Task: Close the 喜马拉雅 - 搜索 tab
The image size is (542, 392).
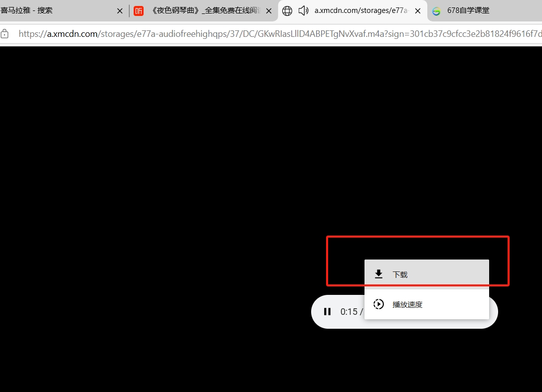Action: pyautogui.click(x=120, y=11)
